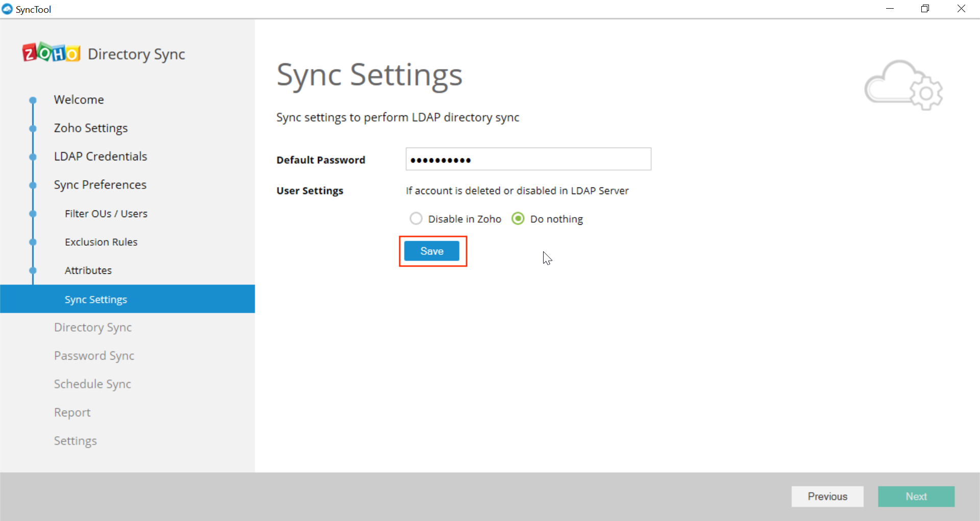
Task: Expand the Sync Preferences section
Action: [100, 184]
